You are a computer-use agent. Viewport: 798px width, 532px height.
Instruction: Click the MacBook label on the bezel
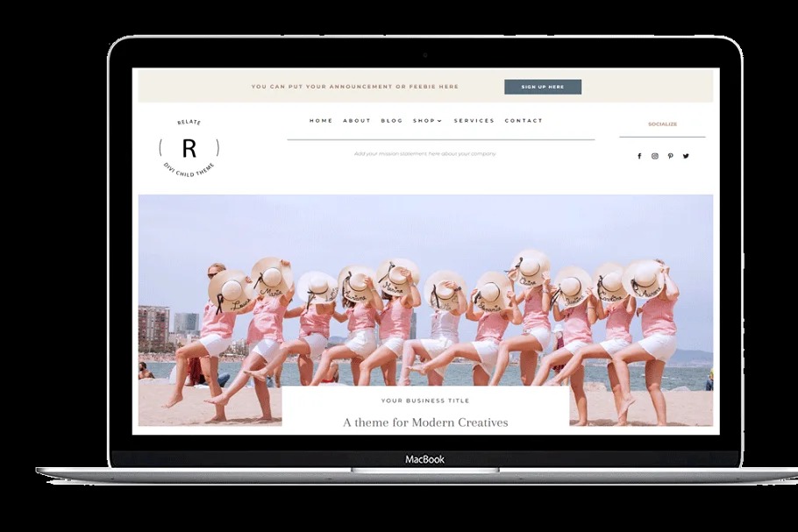(x=425, y=459)
